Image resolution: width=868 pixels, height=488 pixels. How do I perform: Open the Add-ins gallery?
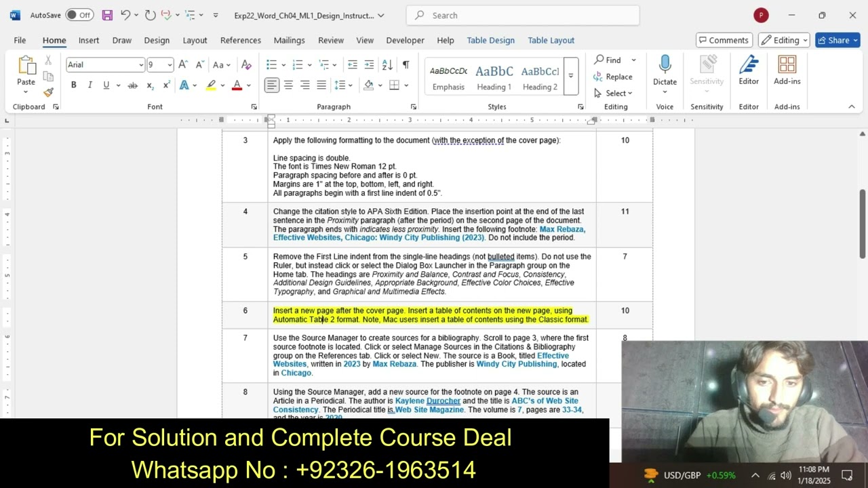click(x=787, y=70)
